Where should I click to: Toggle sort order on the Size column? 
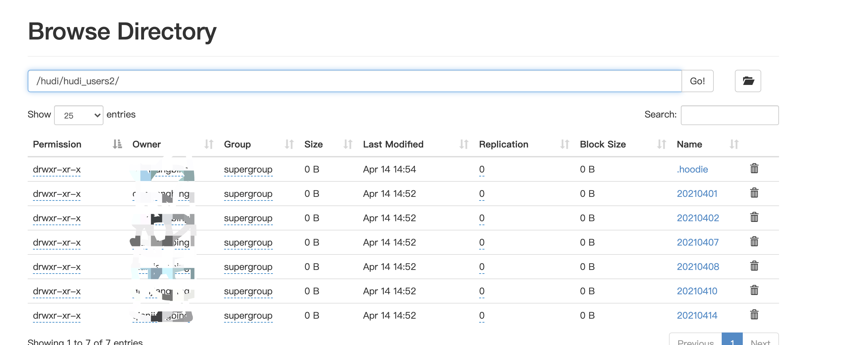[348, 144]
